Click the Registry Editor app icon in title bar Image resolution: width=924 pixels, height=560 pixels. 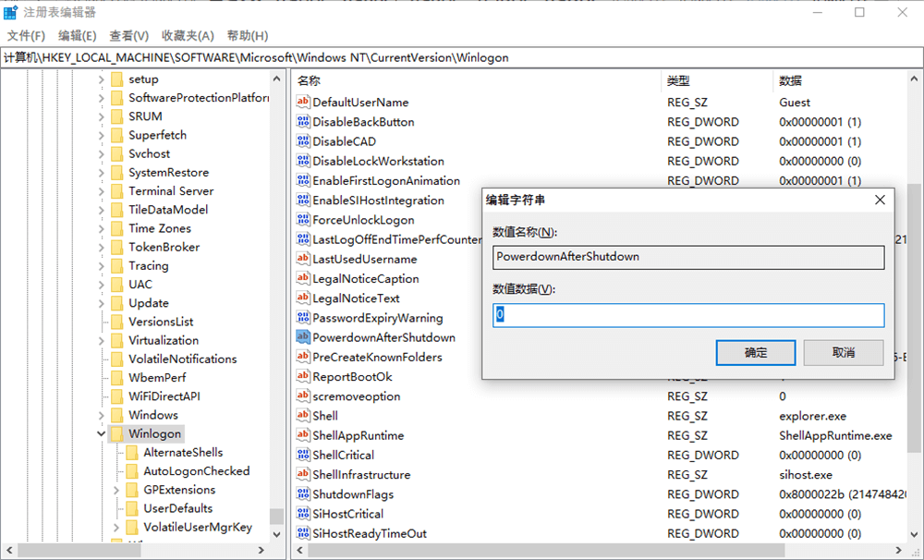tap(11, 13)
